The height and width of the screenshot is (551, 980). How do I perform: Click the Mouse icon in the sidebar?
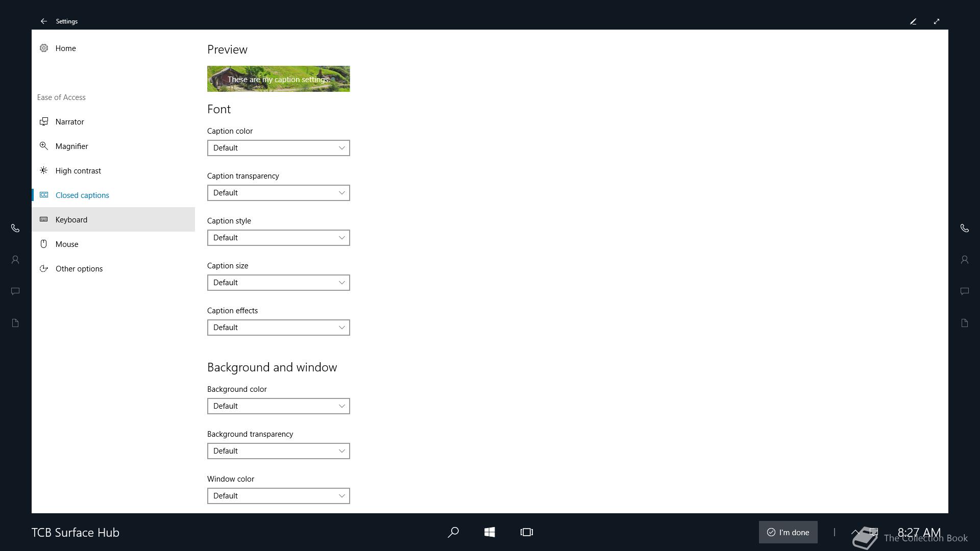coord(44,244)
